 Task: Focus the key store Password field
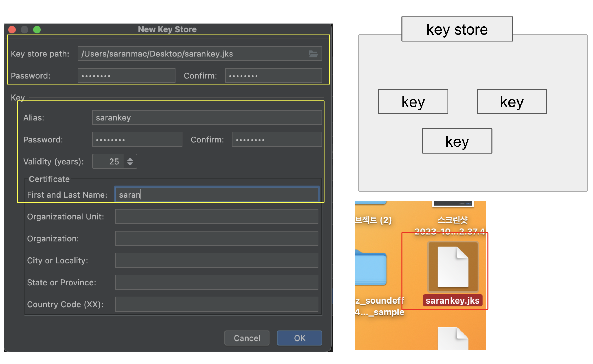tap(126, 76)
